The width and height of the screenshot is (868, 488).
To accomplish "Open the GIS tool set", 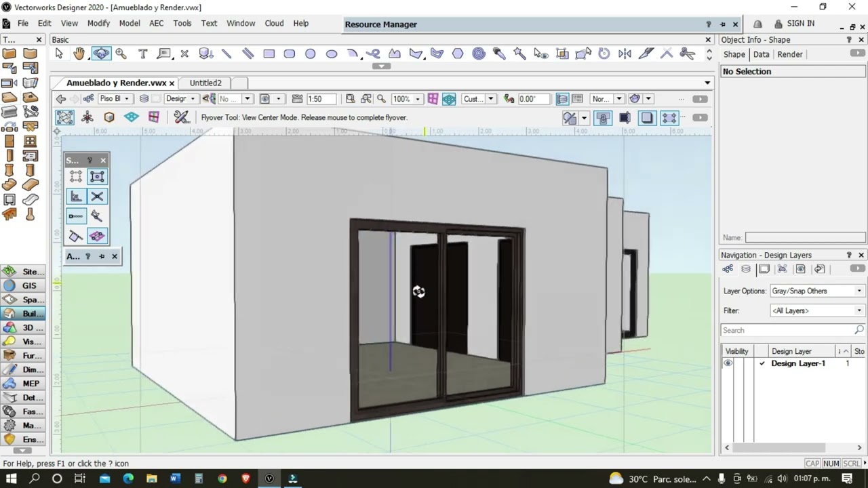I will point(23,285).
